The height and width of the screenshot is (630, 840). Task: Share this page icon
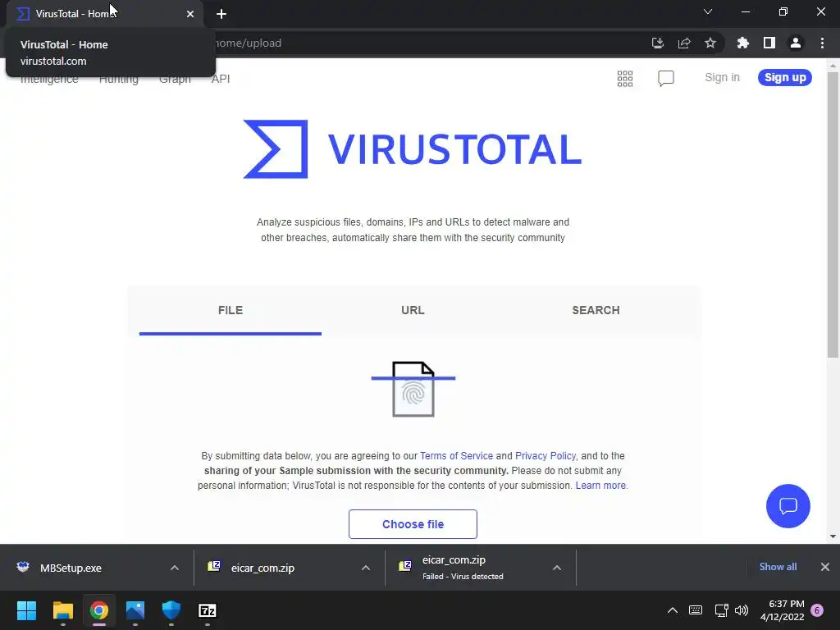coord(684,43)
